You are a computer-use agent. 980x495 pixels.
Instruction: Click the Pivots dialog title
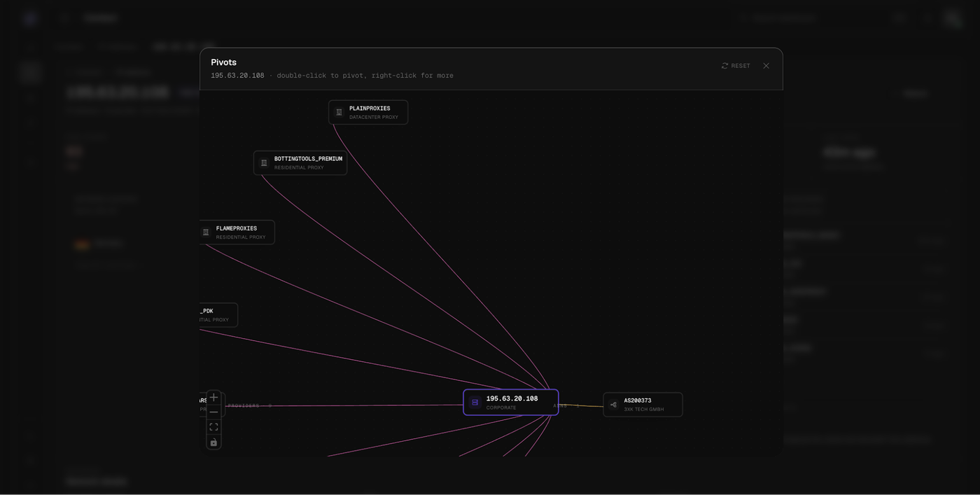click(x=224, y=62)
